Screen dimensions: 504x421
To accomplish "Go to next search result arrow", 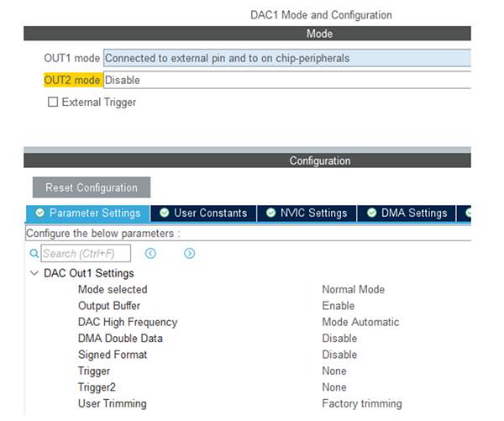I will (189, 253).
